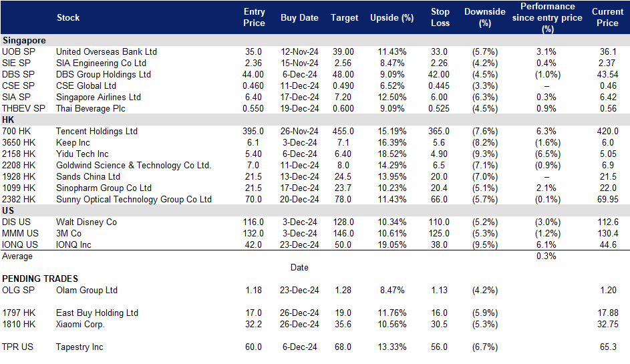
Task: Click the 'Upside (%)' column header
Action: (391, 17)
